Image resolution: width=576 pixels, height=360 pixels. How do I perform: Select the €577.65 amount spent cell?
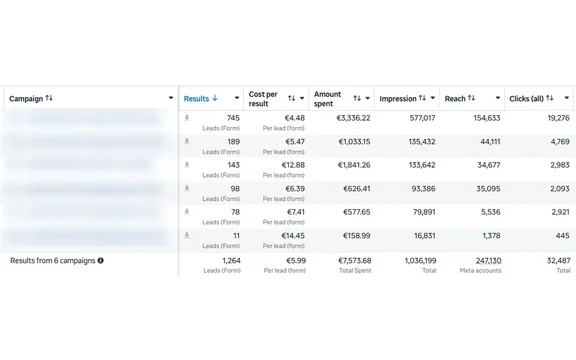356,212
